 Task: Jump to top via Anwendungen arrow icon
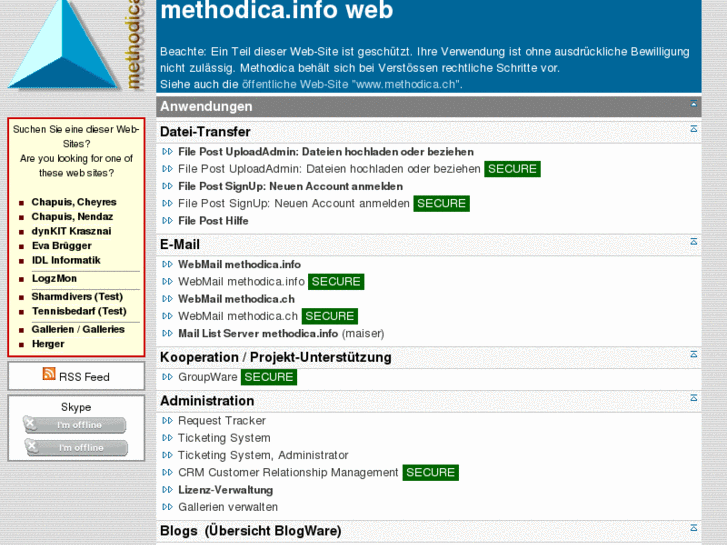[694, 104]
